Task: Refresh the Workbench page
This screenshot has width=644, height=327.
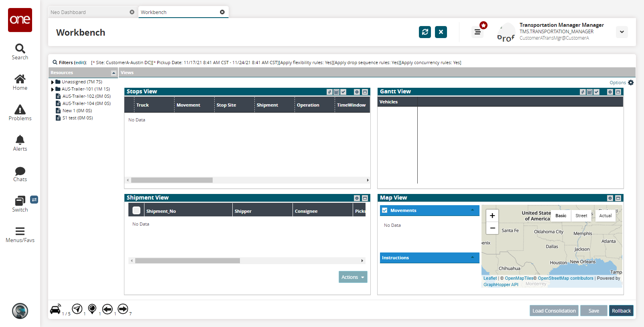Action: (425, 32)
